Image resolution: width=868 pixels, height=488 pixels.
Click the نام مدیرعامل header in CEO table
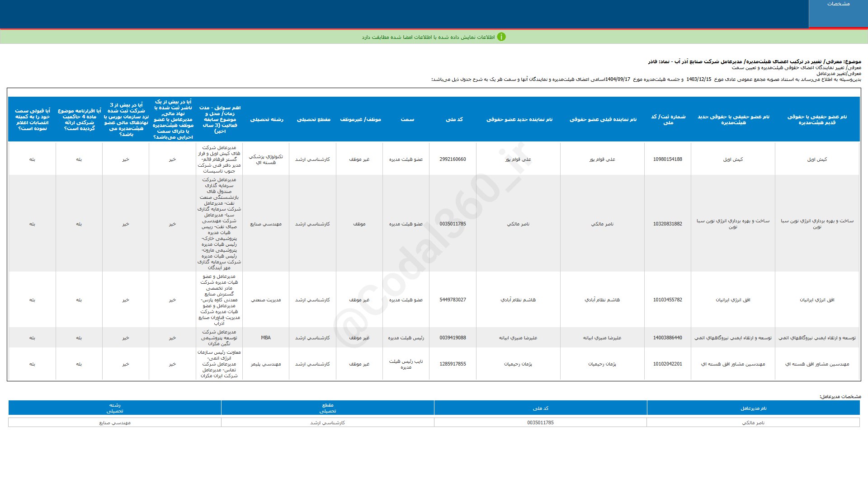click(x=753, y=408)
